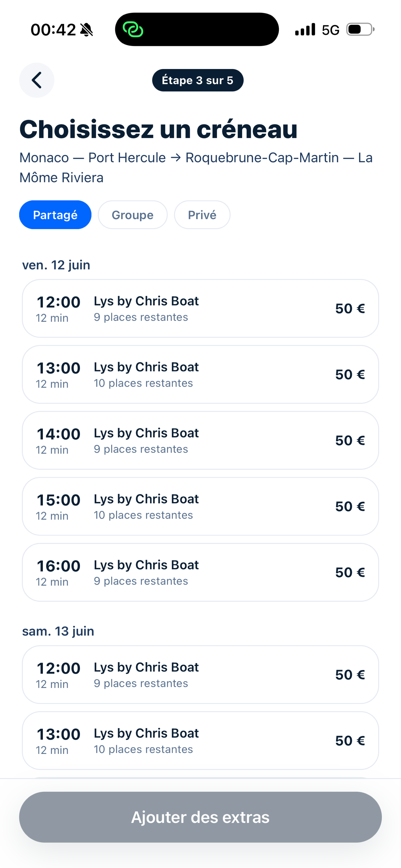Image resolution: width=401 pixels, height=868 pixels.
Task: Tap the battery status icon
Action: pyautogui.click(x=360, y=30)
